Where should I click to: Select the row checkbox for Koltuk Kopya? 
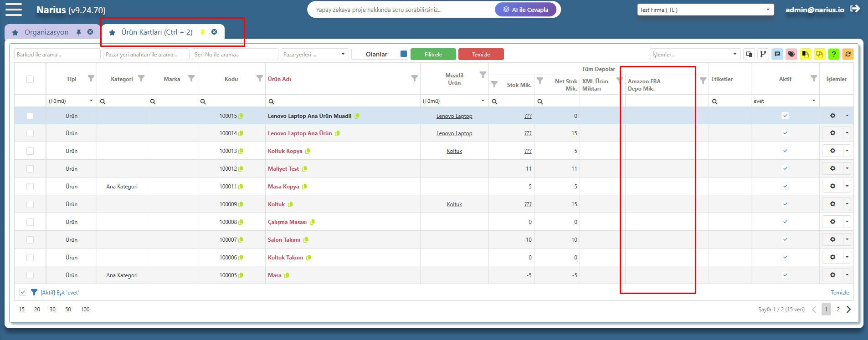click(x=30, y=151)
